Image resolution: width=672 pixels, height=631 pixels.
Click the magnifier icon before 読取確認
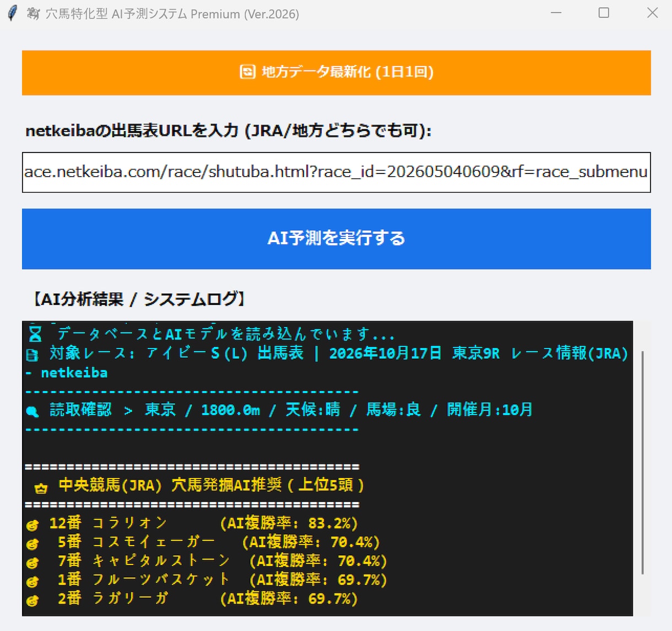(32, 411)
